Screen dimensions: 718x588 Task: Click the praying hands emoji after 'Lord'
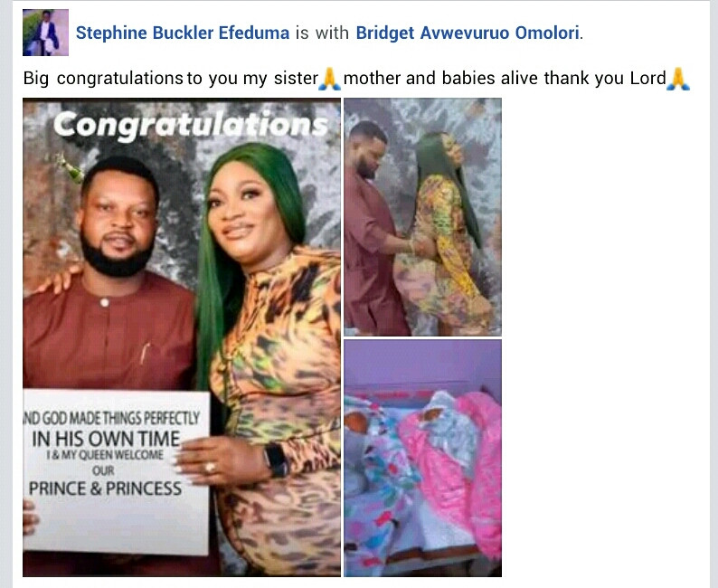[x=678, y=79]
